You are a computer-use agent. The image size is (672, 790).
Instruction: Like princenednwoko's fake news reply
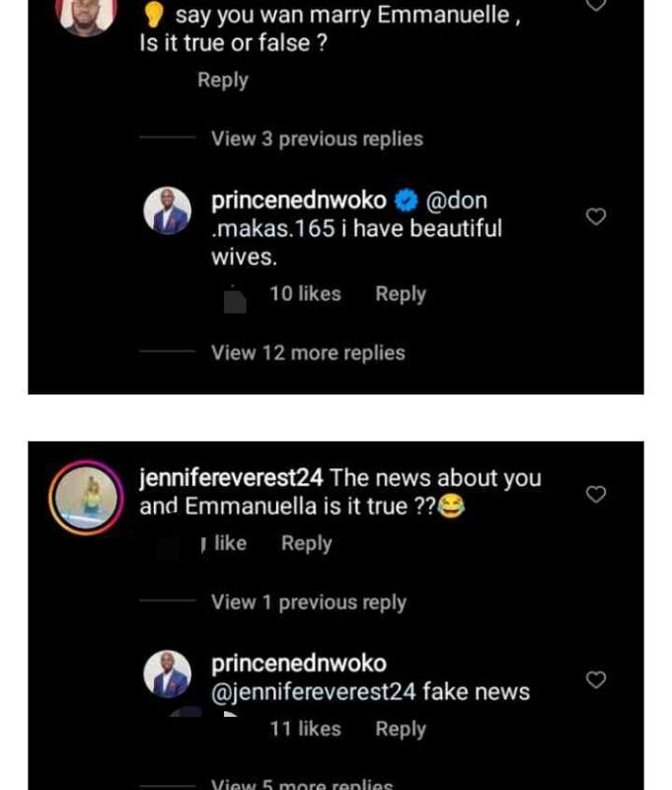[x=595, y=679]
